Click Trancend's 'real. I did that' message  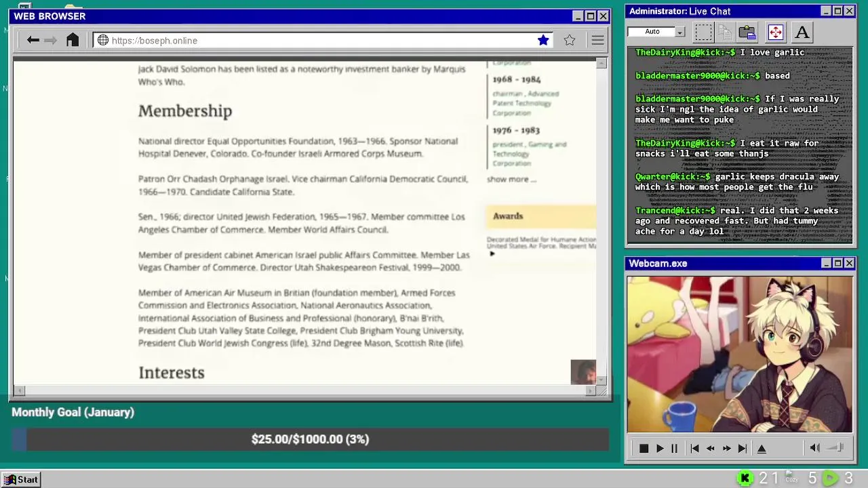(737, 221)
